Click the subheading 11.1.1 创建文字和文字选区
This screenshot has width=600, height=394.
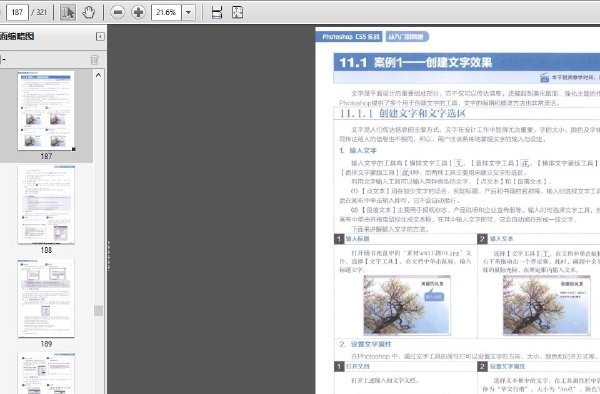[x=403, y=114]
